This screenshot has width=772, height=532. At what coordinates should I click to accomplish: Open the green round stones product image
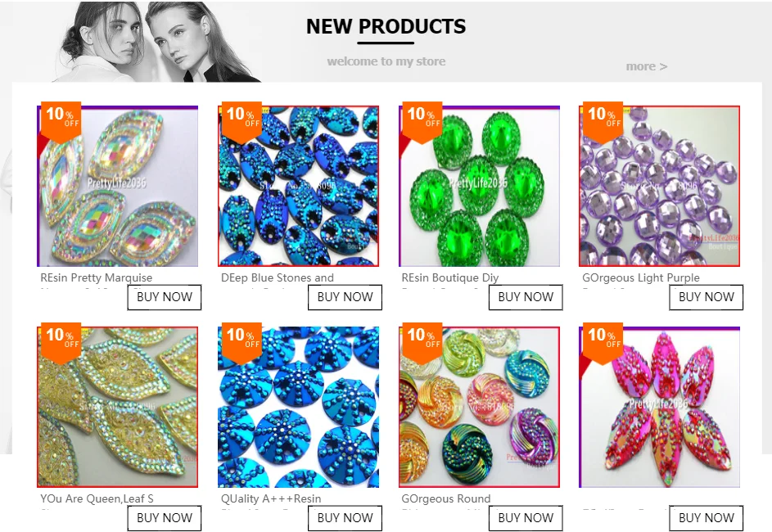click(479, 186)
